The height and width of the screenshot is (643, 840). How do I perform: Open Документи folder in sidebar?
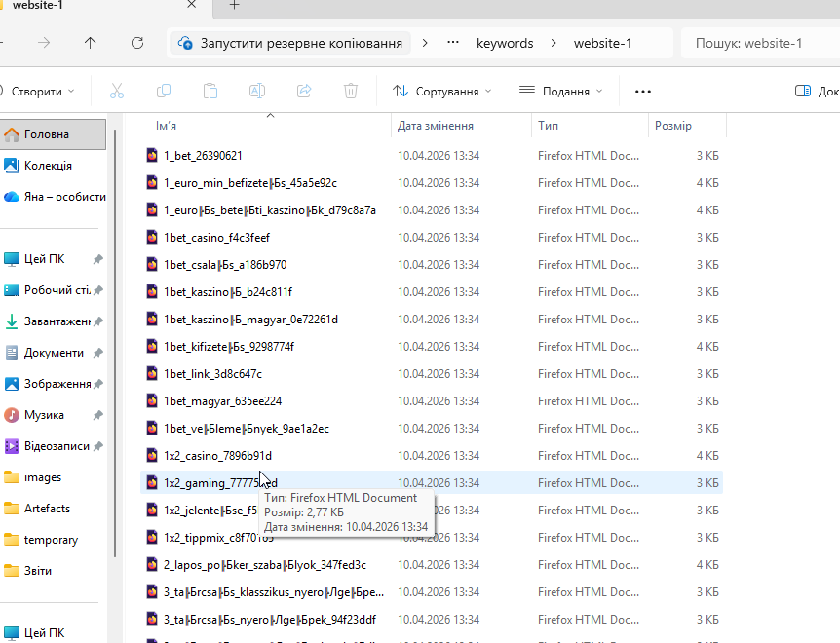[x=53, y=353]
